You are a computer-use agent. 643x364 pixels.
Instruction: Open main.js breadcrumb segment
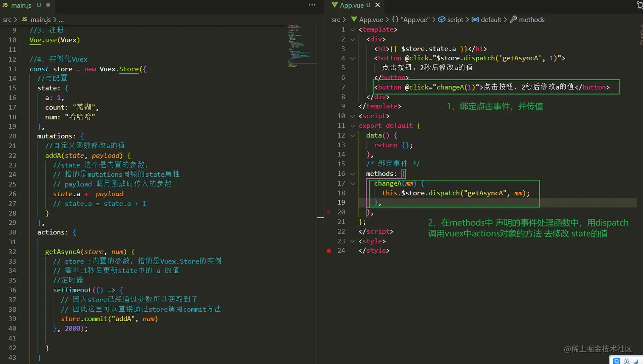pyautogui.click(x=40, y=20)
